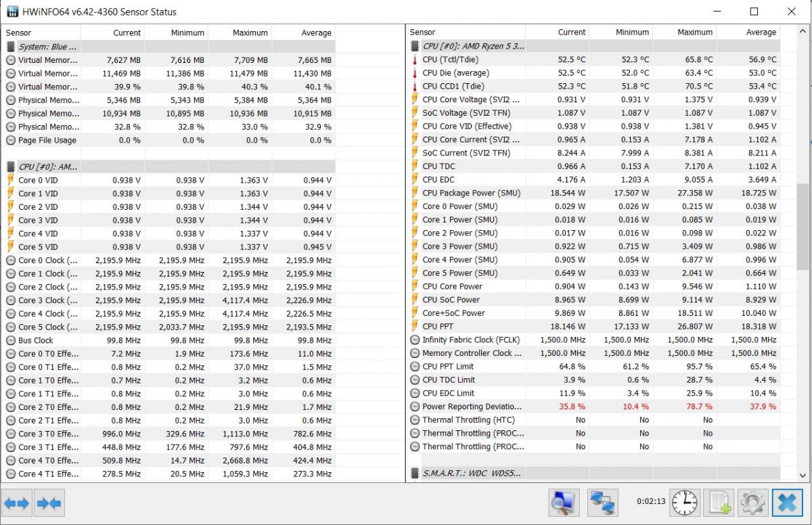Open the networked computers remote center icon
The image size is (812, 525).
click(602, 503)
